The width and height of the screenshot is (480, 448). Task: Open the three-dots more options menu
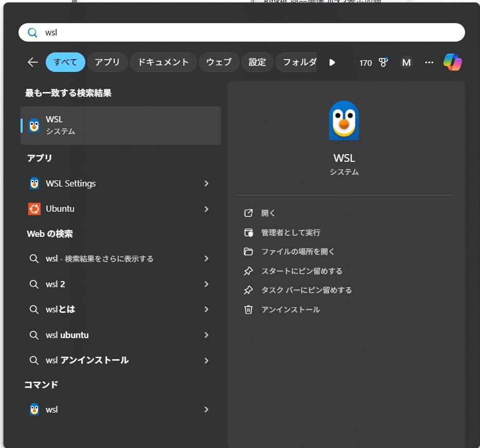click(429, 63)
